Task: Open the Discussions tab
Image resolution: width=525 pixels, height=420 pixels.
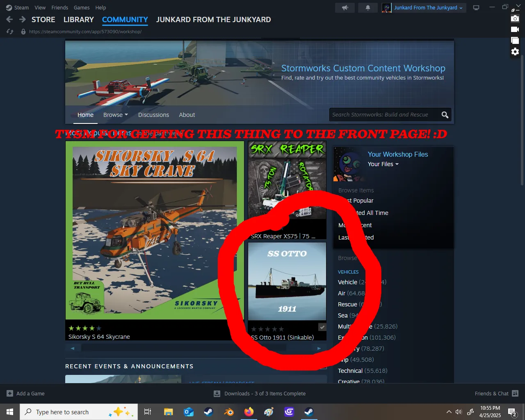Action: (x=153, y=115)
